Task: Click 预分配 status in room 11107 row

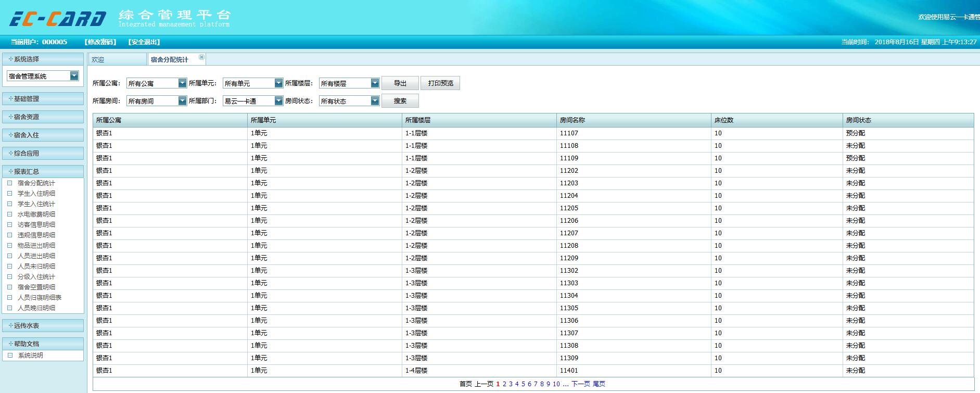Action: click(x=856, y=133)
